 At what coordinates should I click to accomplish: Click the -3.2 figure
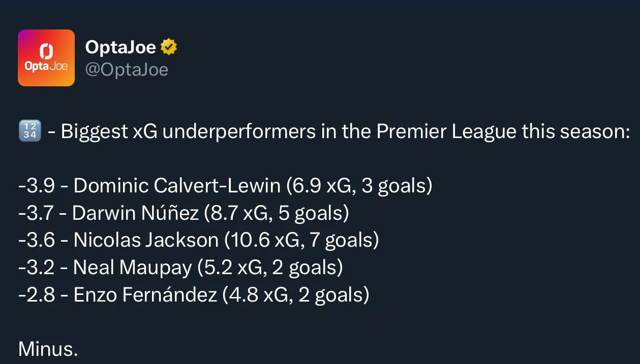click(x=36, y=267)
